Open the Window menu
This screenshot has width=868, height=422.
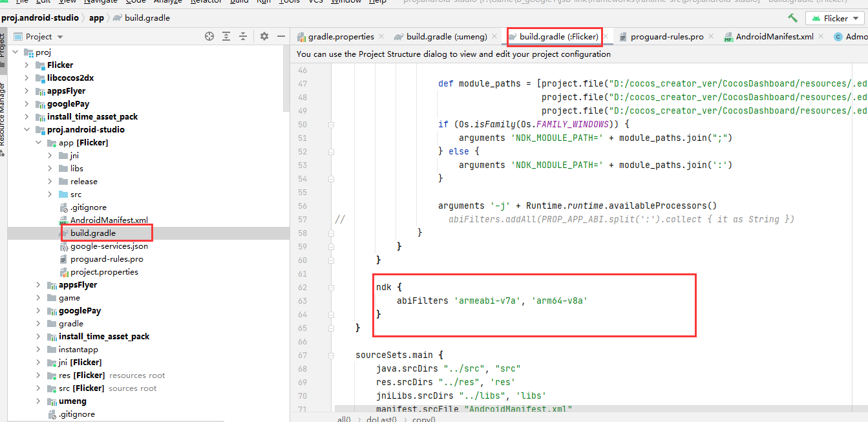tap(346, 2)
